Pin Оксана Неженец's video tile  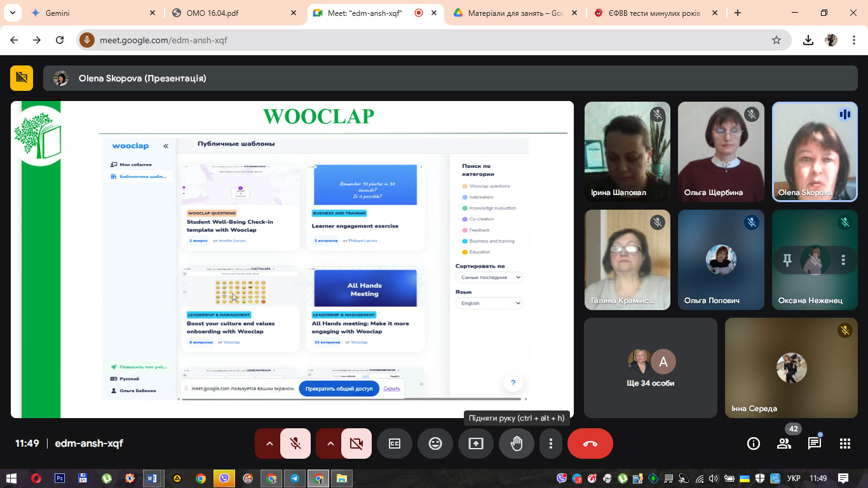787,260
